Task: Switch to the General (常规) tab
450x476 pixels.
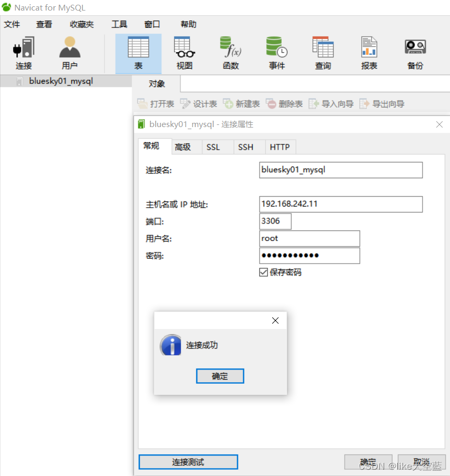Action: point(155,147)
